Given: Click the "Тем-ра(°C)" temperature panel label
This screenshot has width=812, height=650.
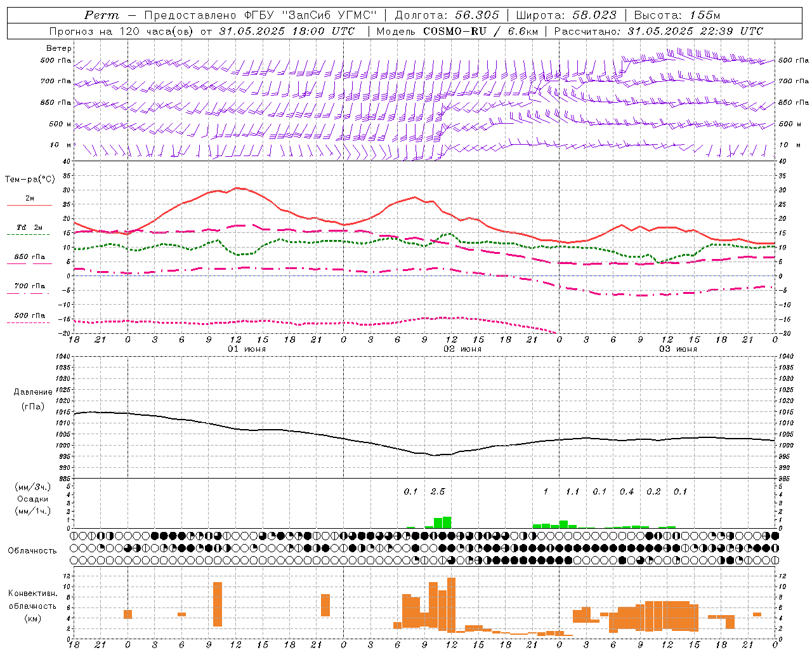Looking at the screenshot, I should [30, 180].
